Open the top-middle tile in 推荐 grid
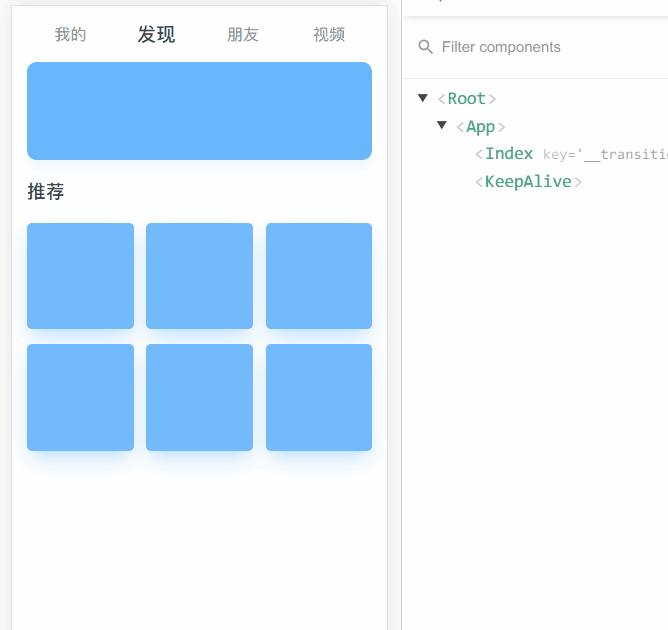 (x=199, y=276)
